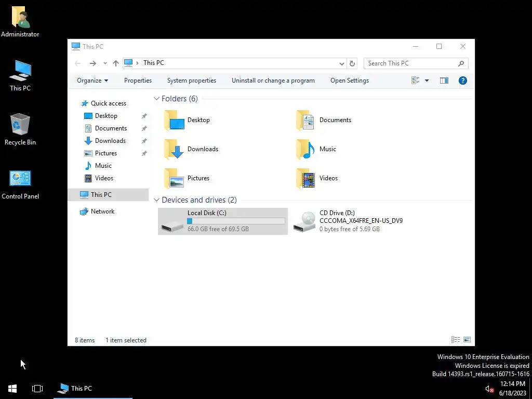
Task: Switch to large icons view in status bar
Action: tap(467, 340)
